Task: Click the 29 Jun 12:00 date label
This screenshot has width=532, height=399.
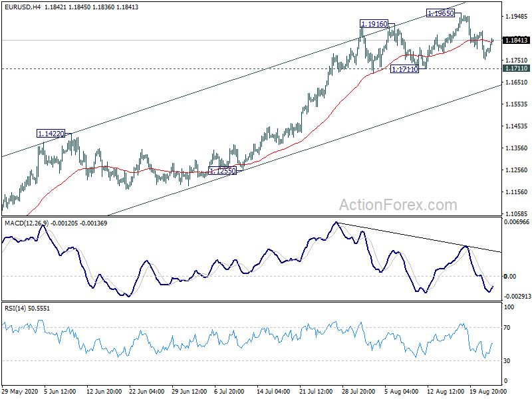Action: (190, 392)
